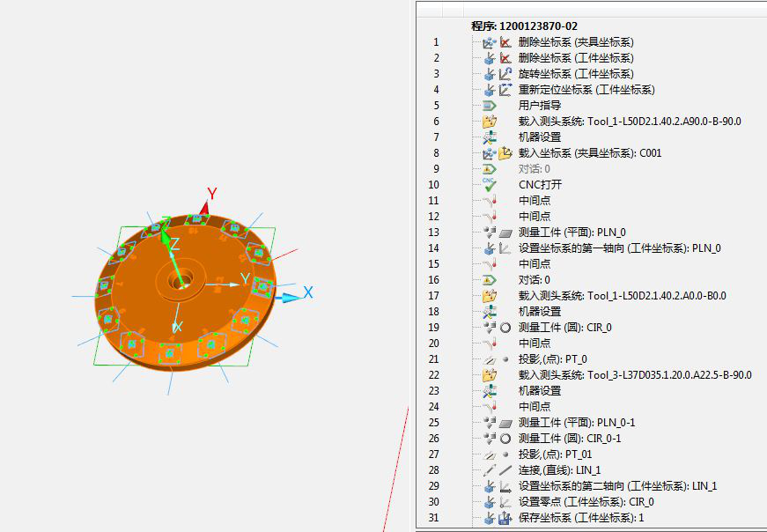
Task: Click the save coordinate system icon on step 31
Action: tap(503, 519)
